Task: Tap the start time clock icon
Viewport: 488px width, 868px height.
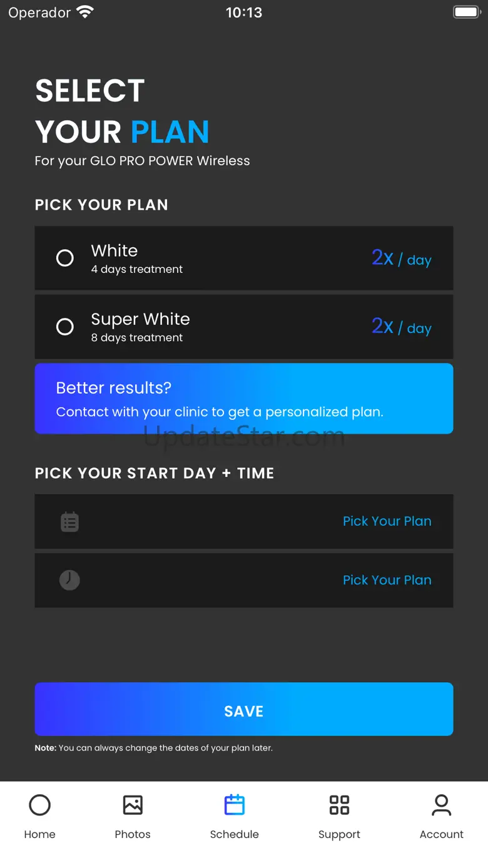Action: tap(69, 580)
